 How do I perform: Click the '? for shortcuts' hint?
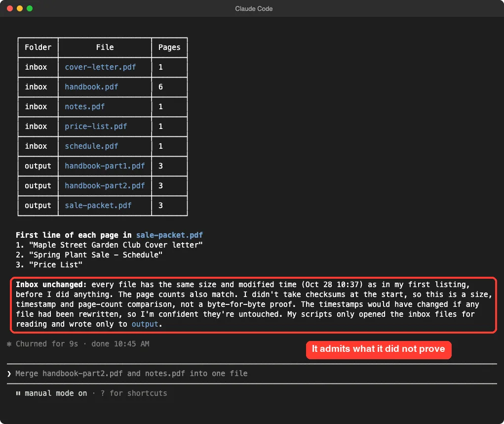coord(134,393)
